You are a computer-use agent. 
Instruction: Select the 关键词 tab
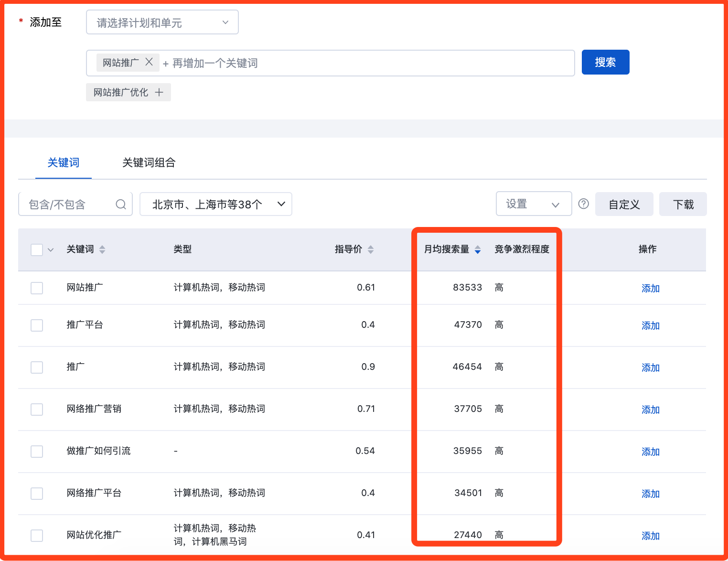coord(64,163)
